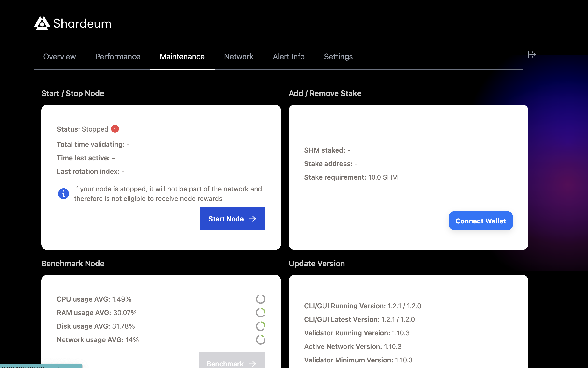This screenshot has height=368, width=588.
Task: Click the 'Time last active' line
Action: point(86,158)
